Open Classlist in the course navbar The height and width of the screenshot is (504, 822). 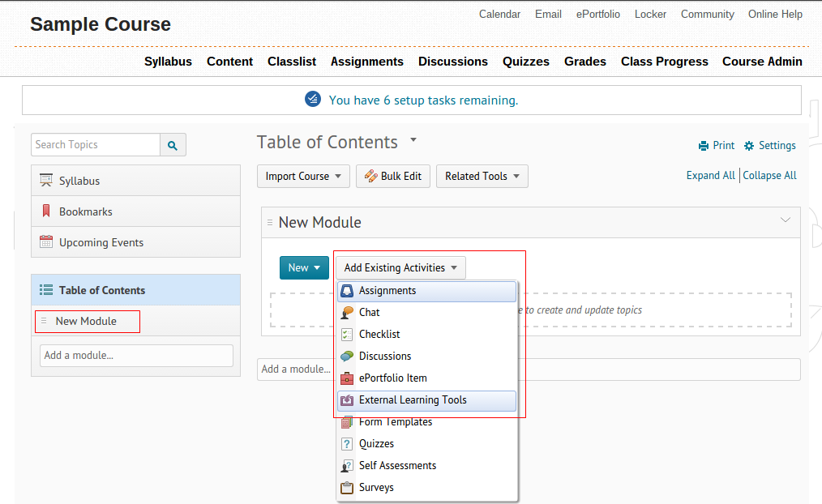(292, 62)
